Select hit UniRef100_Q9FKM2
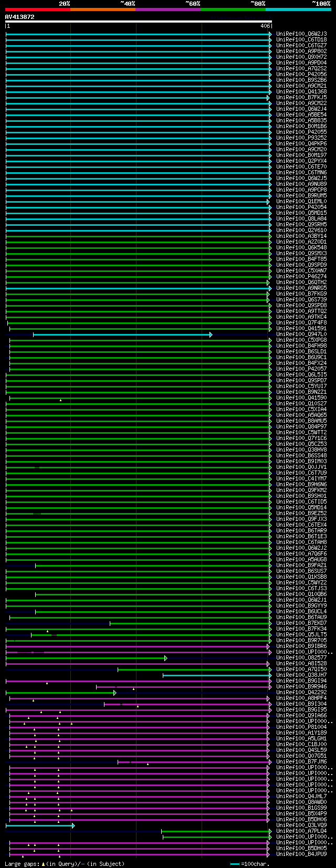The width and height of the screenshot is (336, 868). coord(301,490)
